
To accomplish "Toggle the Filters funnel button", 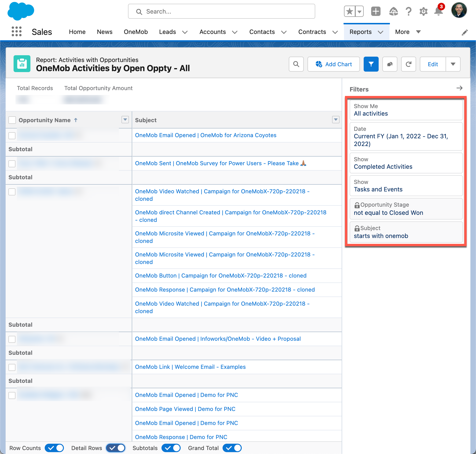I will pos(371,64).
